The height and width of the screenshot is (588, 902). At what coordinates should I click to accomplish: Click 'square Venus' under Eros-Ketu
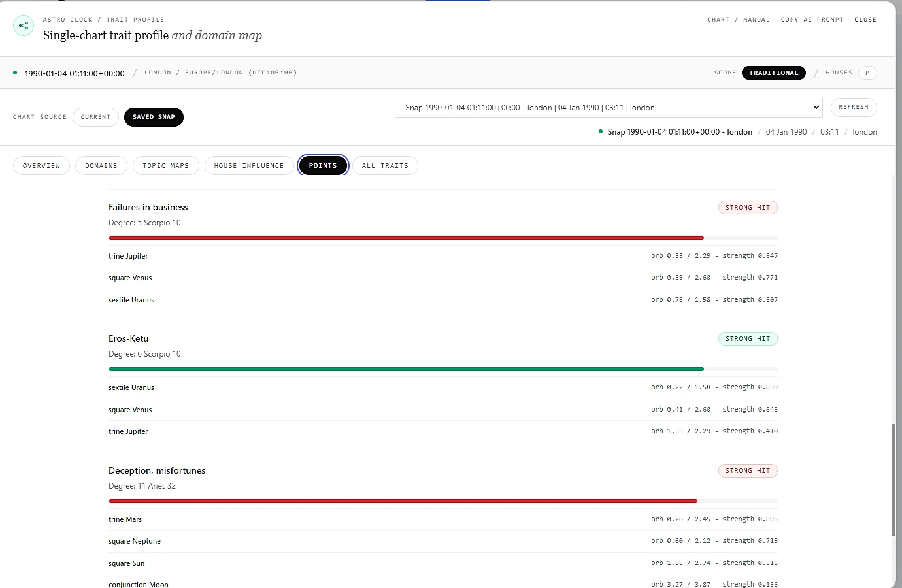pyautogui.click(x=130, y=410)
